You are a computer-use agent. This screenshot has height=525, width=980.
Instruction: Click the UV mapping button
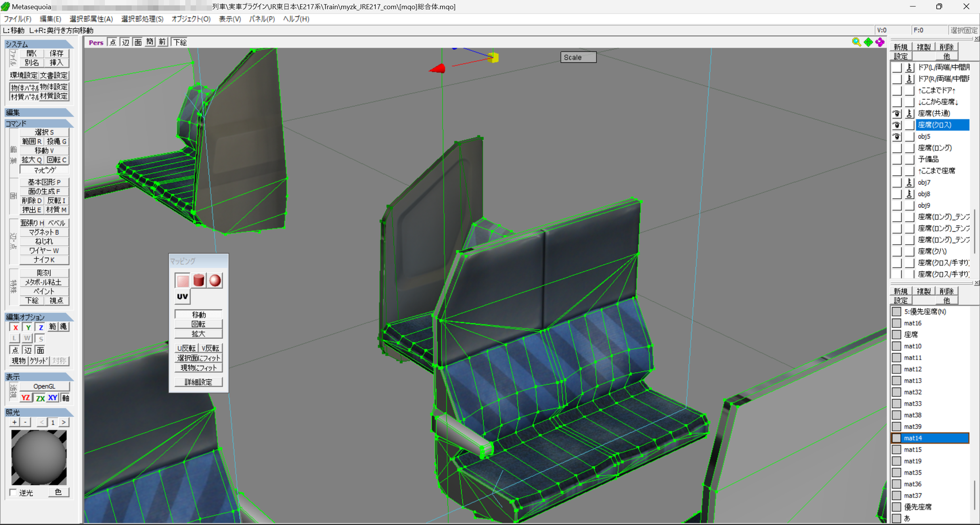pyautogui.click(x=183, y=297)
